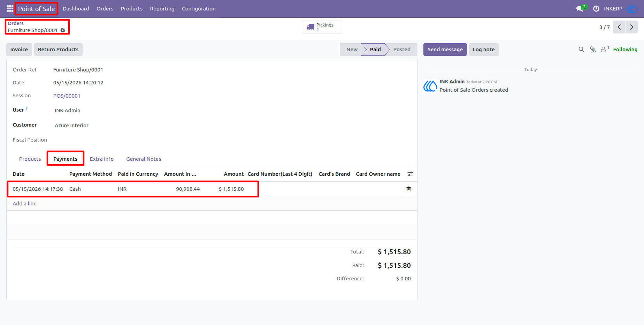This screenshot has height=325, width=644.
Task: Open the conversations chat icon
Action: click(581, 9)
